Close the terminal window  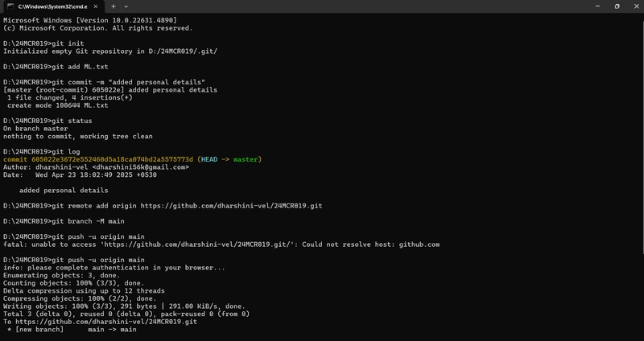pyautogui.click(x=636, y=6)
